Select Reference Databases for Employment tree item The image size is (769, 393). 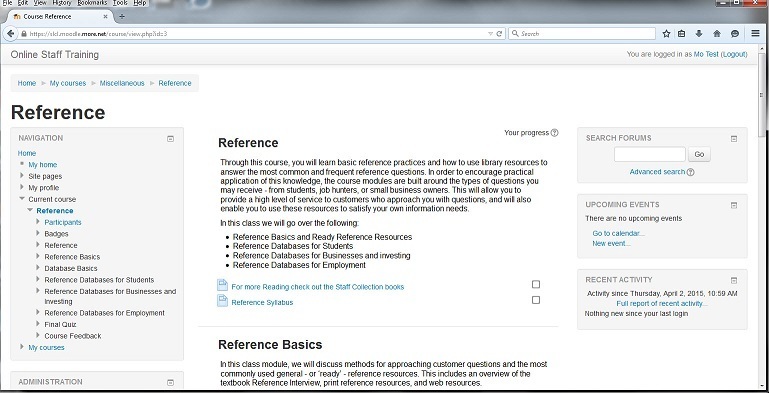(104, 313)
